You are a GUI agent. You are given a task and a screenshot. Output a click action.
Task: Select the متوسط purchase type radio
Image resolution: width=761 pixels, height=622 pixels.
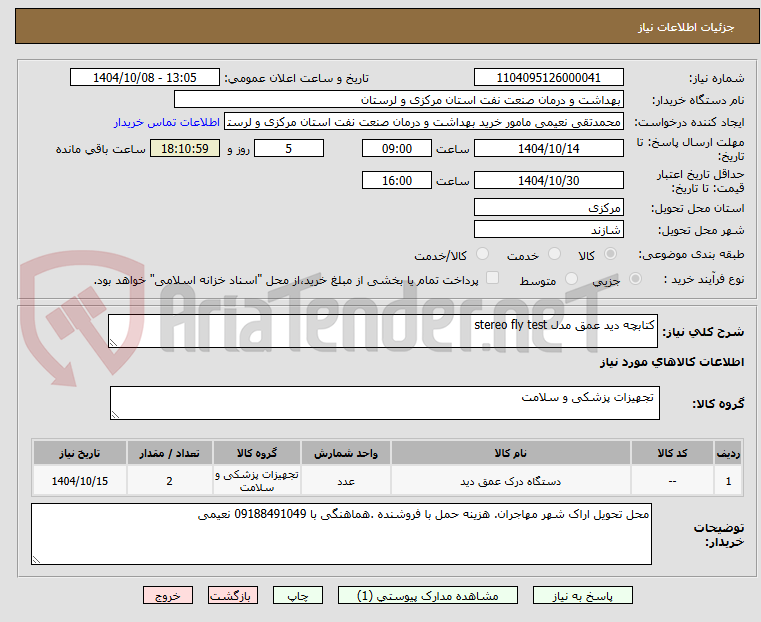click(571, 278)
